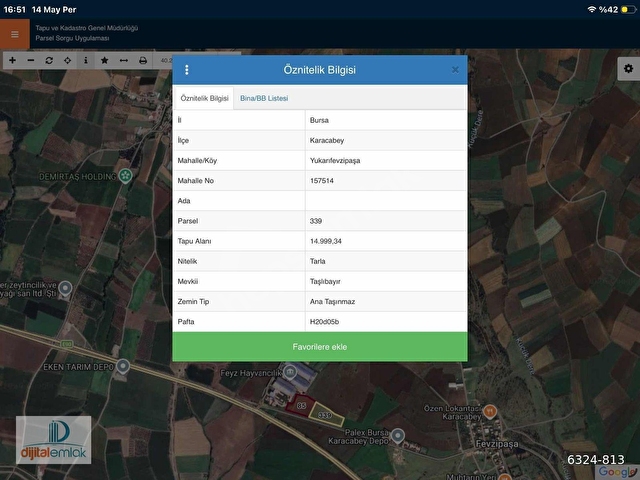Click the 16:51 clock in status bar
The height and width of the screenshot is (480, 640).
(x=15, y=9)
